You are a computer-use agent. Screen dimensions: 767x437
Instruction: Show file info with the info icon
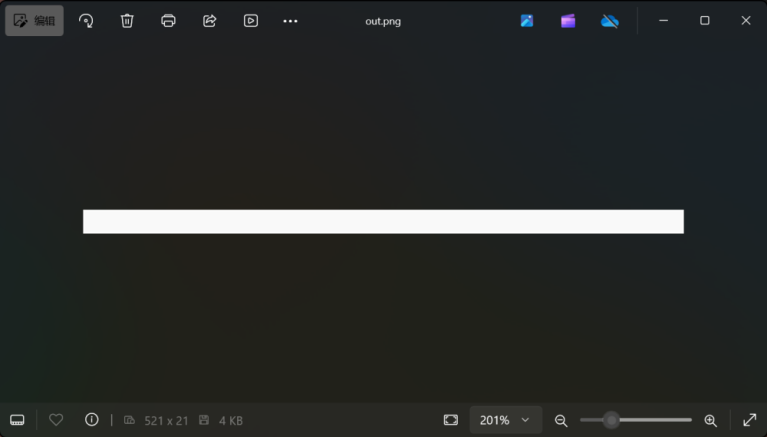coord(92,420)
